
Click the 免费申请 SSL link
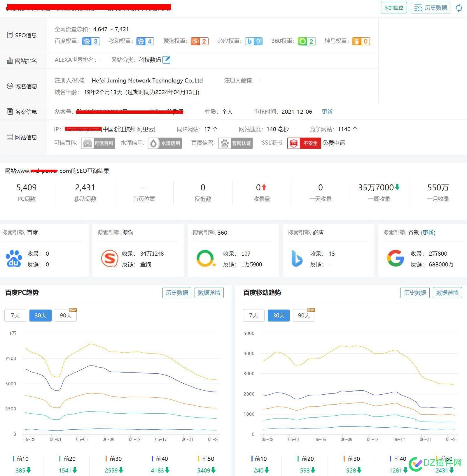coord(334,143)
